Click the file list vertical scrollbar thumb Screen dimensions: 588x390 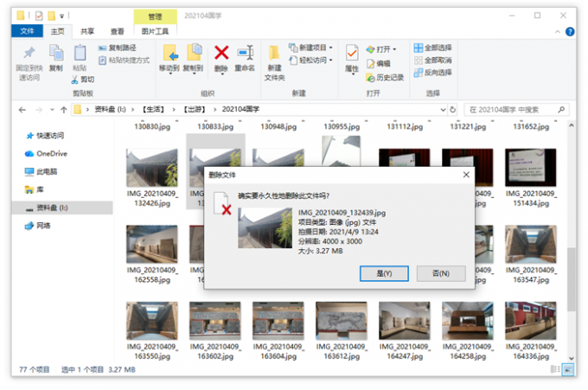click(x=571, y=279)
